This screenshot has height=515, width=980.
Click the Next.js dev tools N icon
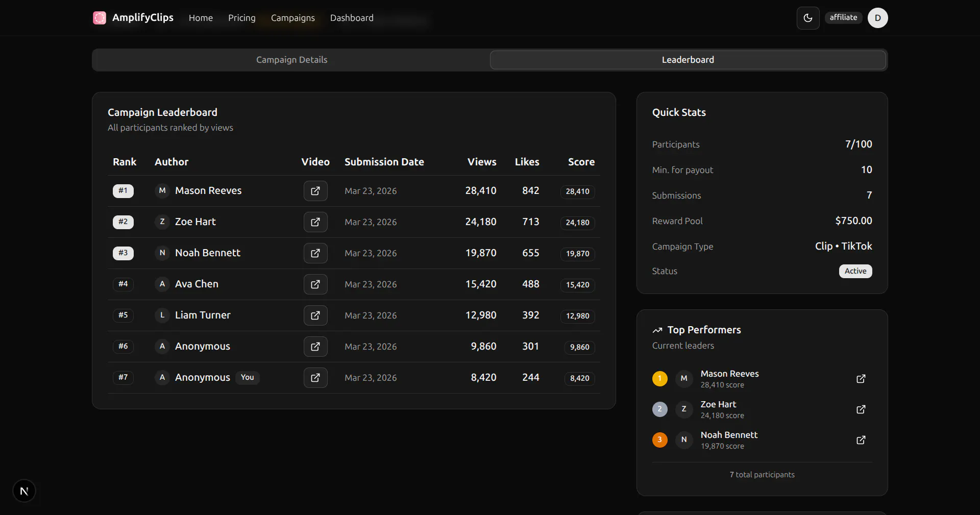coord(24,491)
